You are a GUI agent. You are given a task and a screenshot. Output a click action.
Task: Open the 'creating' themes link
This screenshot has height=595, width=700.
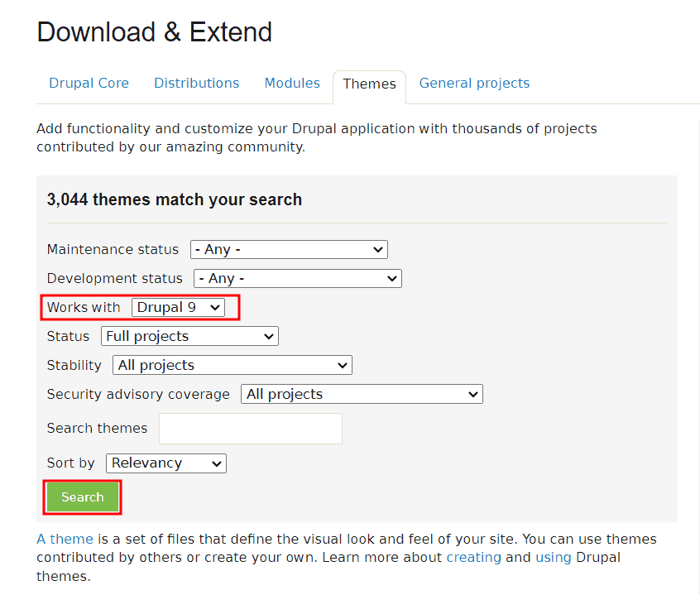click(473, 558)
